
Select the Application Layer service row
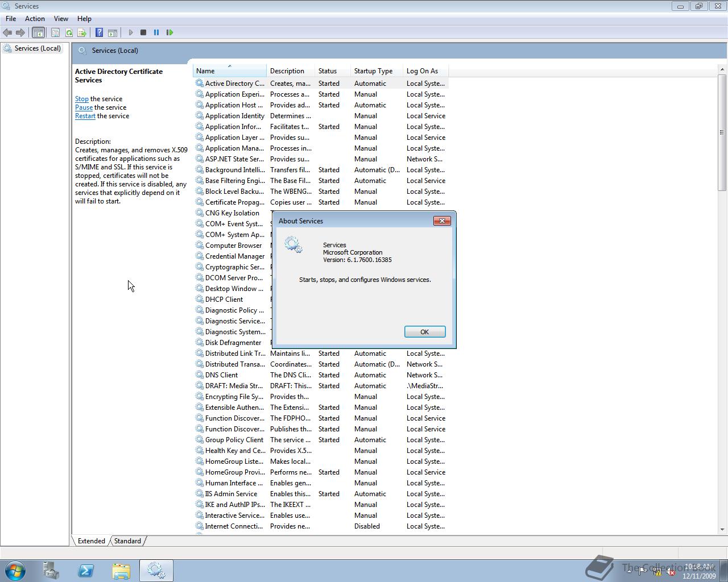[x=321, y=137]
